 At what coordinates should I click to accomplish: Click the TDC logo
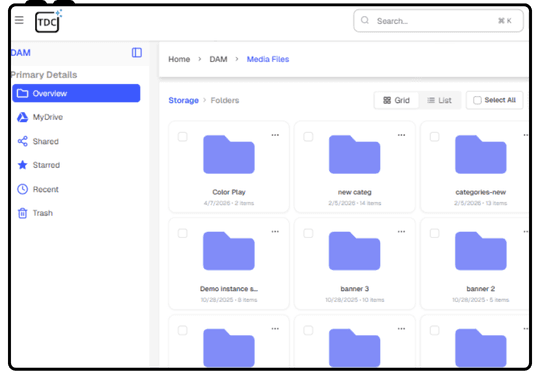click(x=48, y=21)
